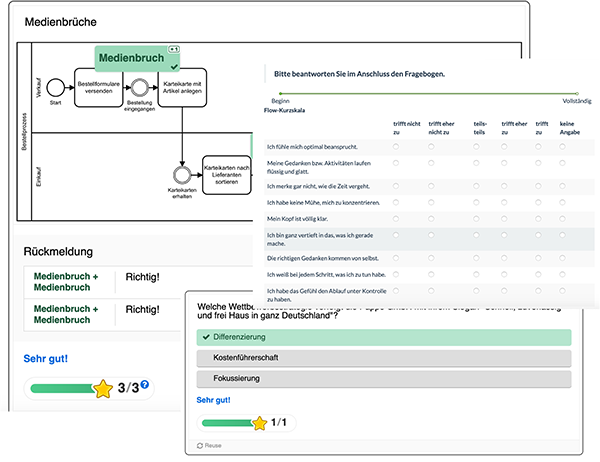Choose 'trifft nicht zu' for 'Ich bin ganz vertieft'
The width and height of the screenshot is (600, 462).
pyautogui.click(x=396, y=235)
